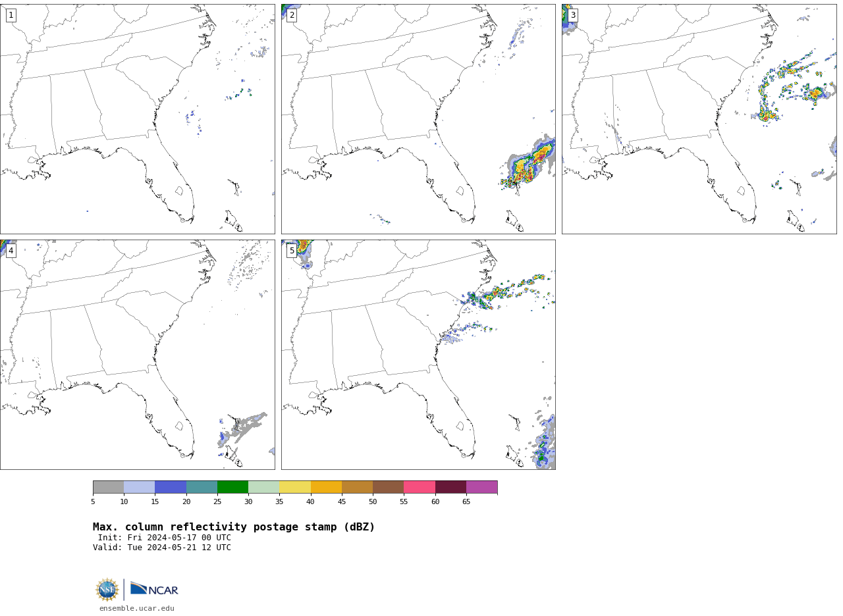This screenshot has width=843, height=616.
Task: Click the orange 40-45 dBZ swatch
Action: tap(326, 487)
